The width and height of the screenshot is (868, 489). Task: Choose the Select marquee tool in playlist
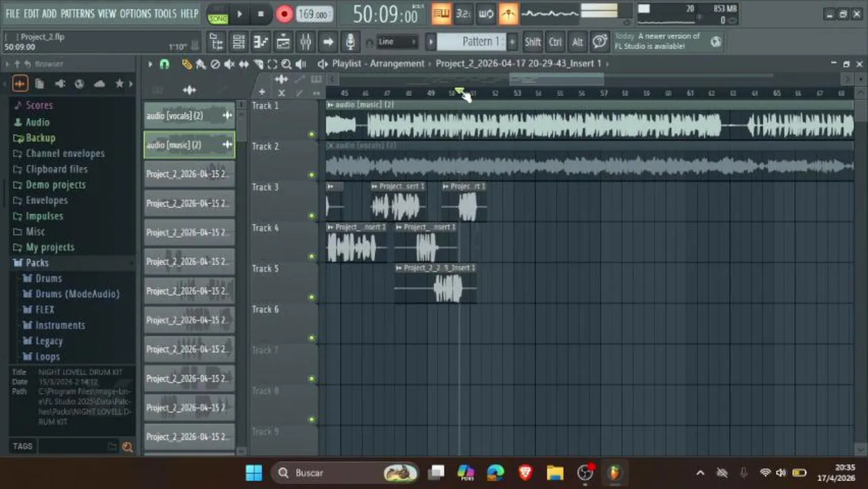272,64
